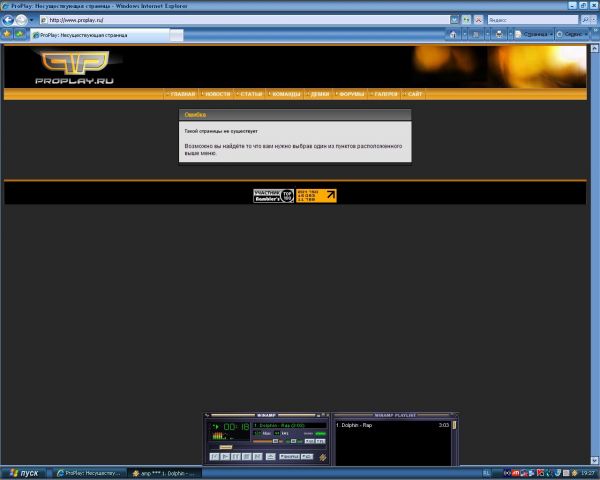Click the ProPlay.ru site logo
600x480 pixels.
click(x=75, y=67)
